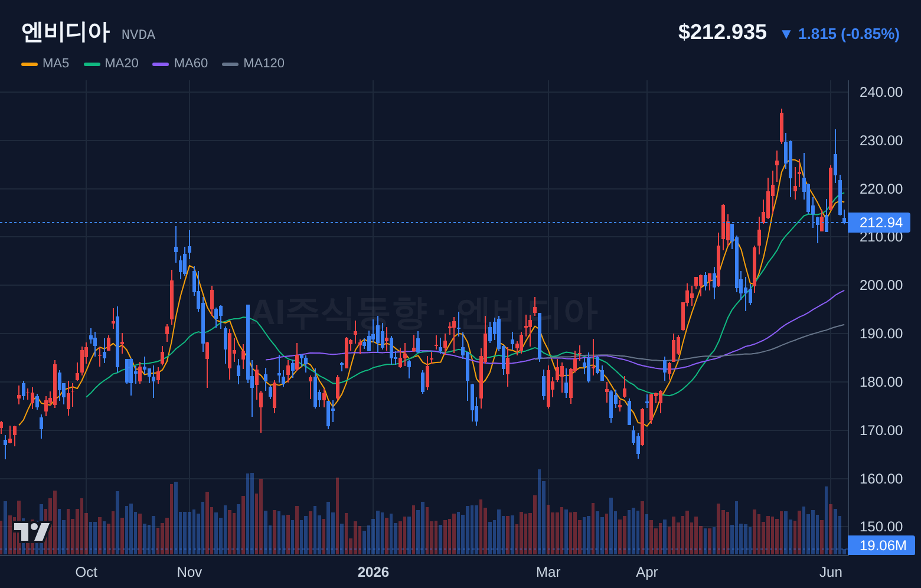Click the 240.00 price axis label
This screenshot has width=921, height=588.
[881, 92]
